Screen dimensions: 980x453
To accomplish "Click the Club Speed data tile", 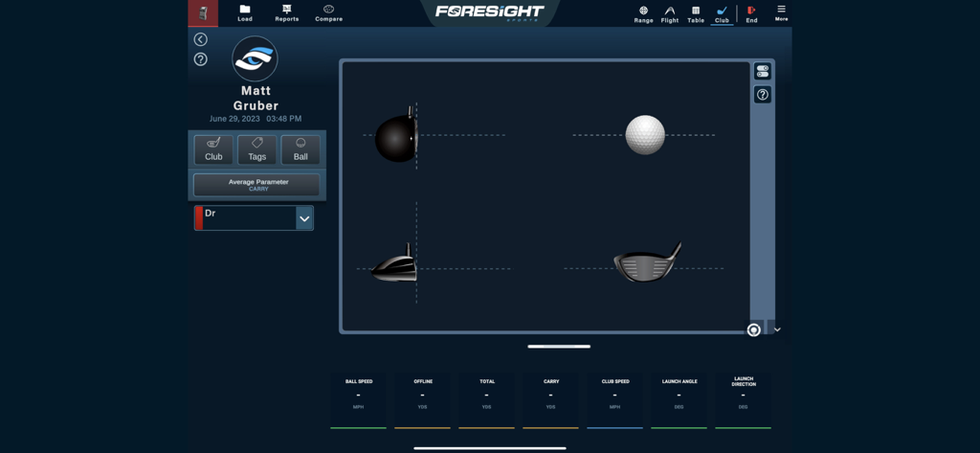I will pyautogui.click(x=615, y=400).
